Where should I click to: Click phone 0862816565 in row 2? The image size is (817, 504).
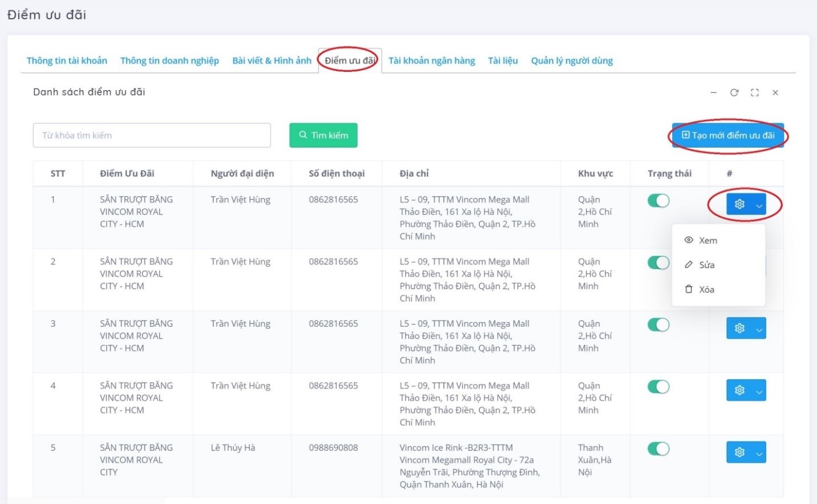333,262
